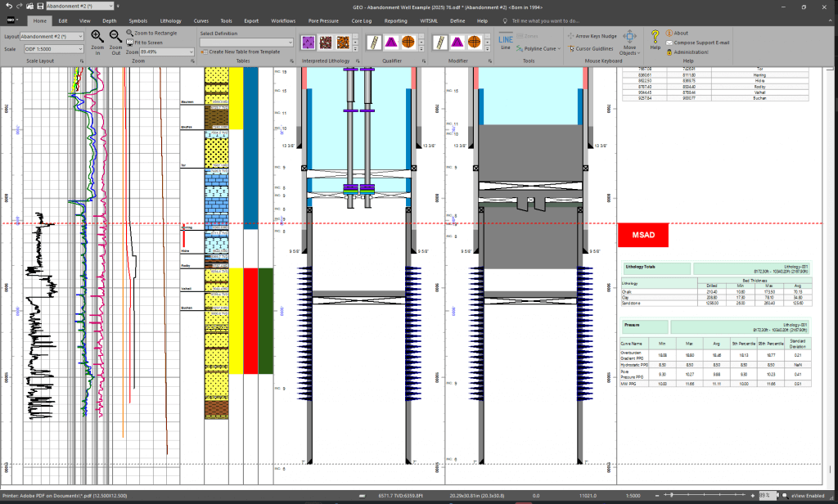Open the About dialog
Image resolution: width=838 pixels, height=504 pixels.
pyautogui.click(x=677, y=34)
